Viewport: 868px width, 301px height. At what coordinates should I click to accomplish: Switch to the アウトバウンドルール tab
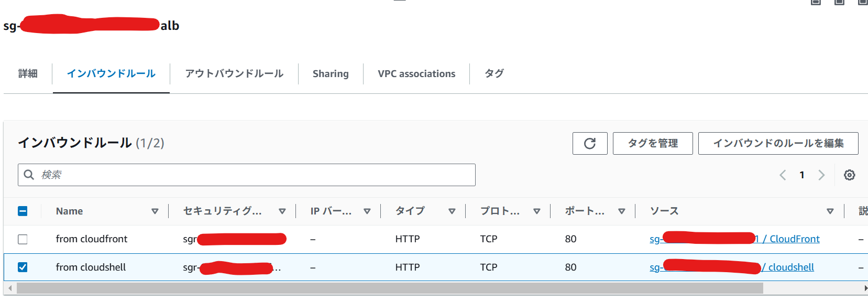point(234,73)
